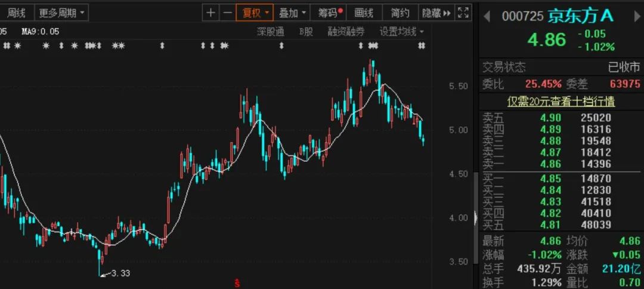Select the 买一 price 4.85

point(550,179)
